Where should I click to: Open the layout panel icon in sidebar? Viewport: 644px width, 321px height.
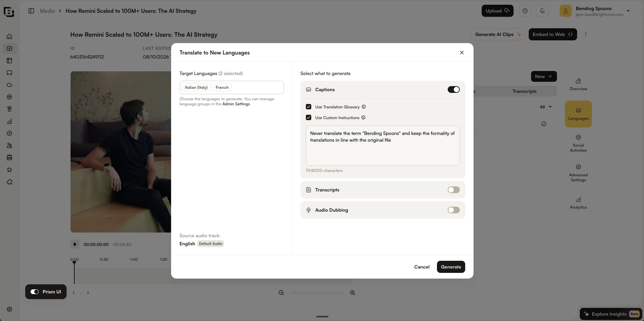click(x=9, y=61)
